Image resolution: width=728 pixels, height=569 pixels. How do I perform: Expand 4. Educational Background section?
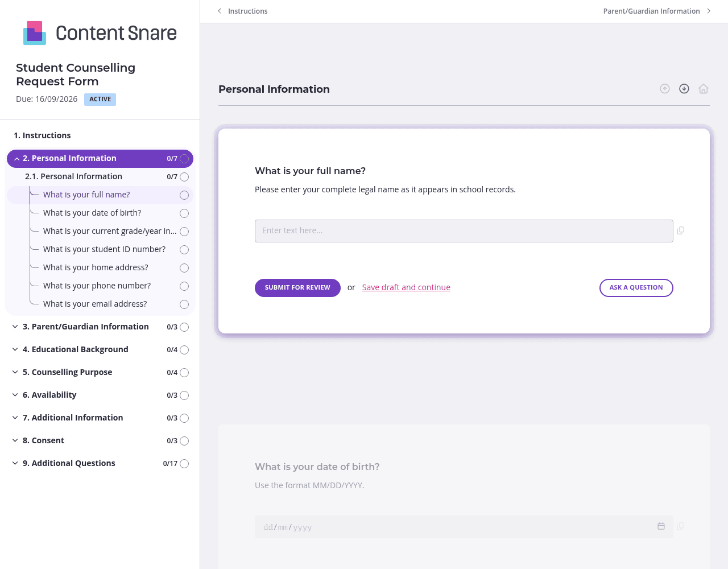[15, 349]
